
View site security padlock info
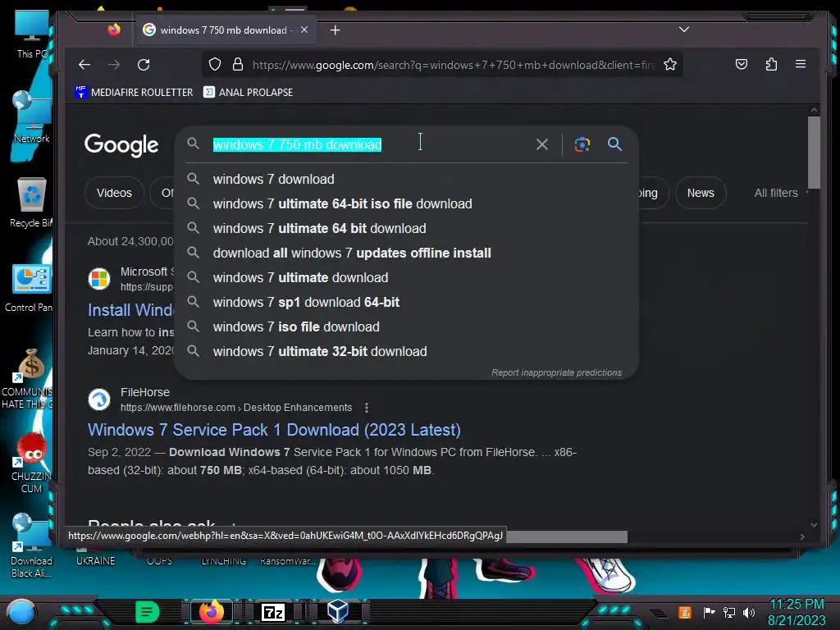(x=238, y=65)
